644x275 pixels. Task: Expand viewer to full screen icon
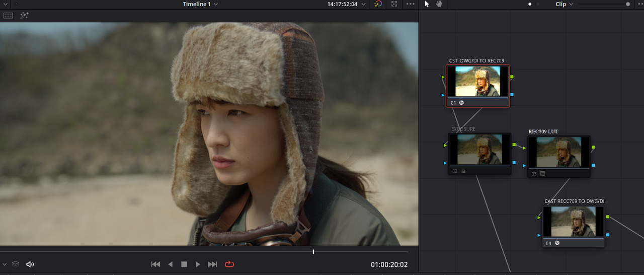coord(394,4)
